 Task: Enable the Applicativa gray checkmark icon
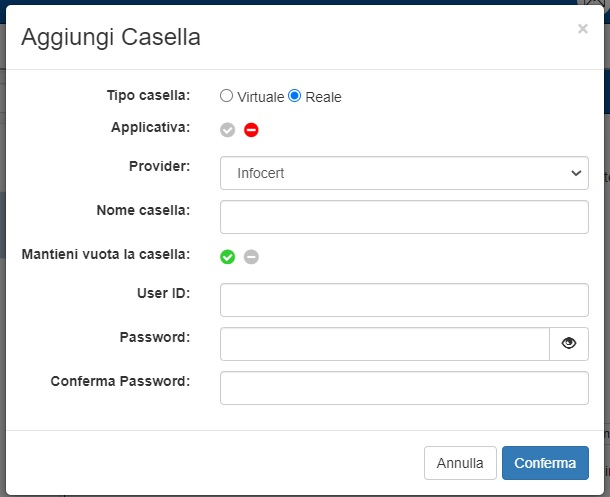(228, 129)
